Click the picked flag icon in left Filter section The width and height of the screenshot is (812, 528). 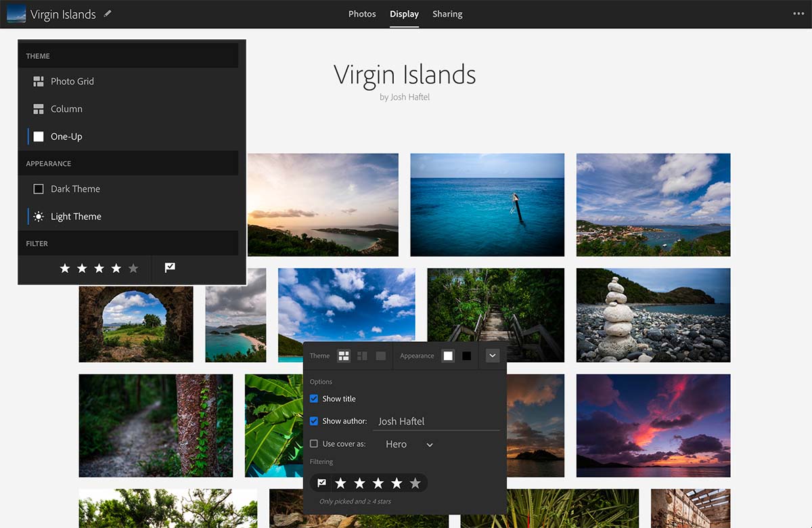(x=170, y=268)
